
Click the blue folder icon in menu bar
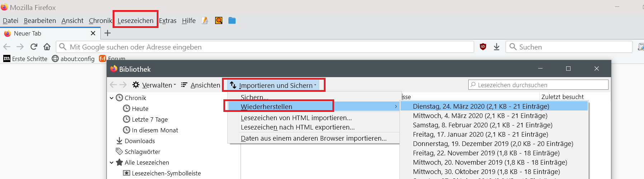point(232,20)
